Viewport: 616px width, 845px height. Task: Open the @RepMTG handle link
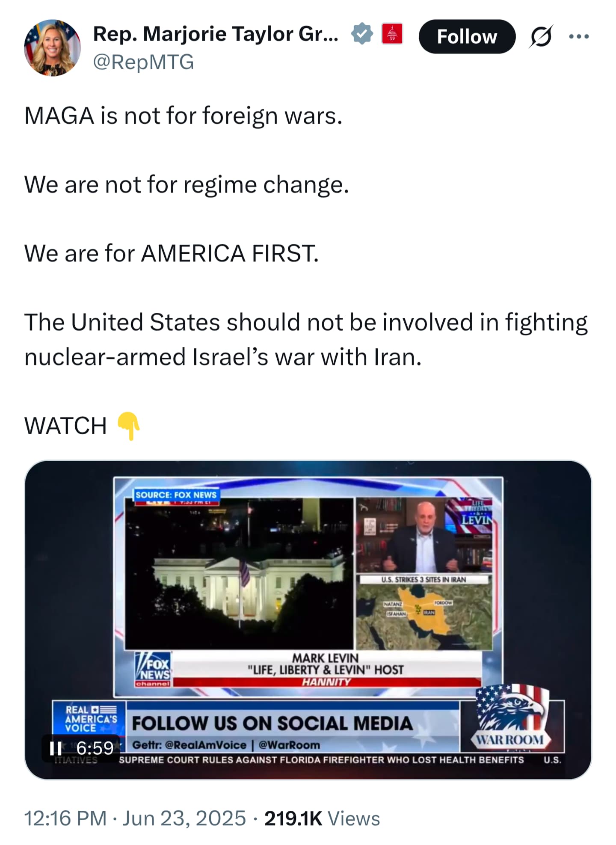(143, 62)
